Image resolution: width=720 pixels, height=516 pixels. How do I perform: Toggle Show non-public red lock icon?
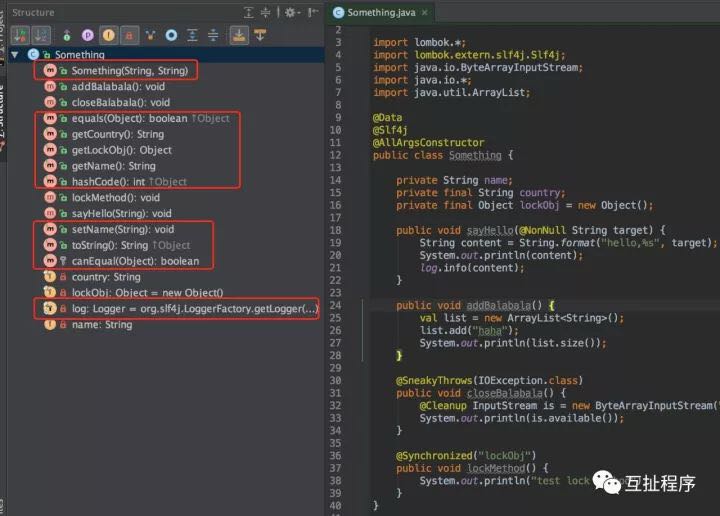pos(129,35)
